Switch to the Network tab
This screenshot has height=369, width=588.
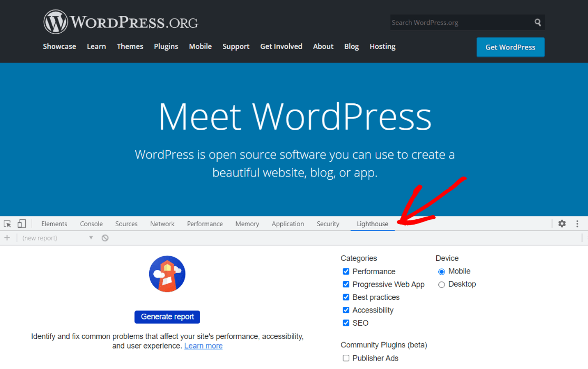point(162,224)
